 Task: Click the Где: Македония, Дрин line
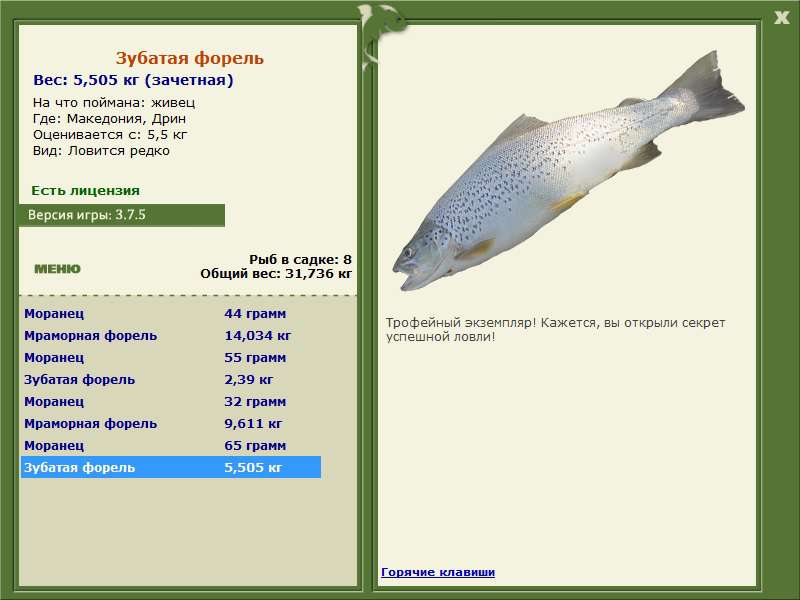[109, 119]
